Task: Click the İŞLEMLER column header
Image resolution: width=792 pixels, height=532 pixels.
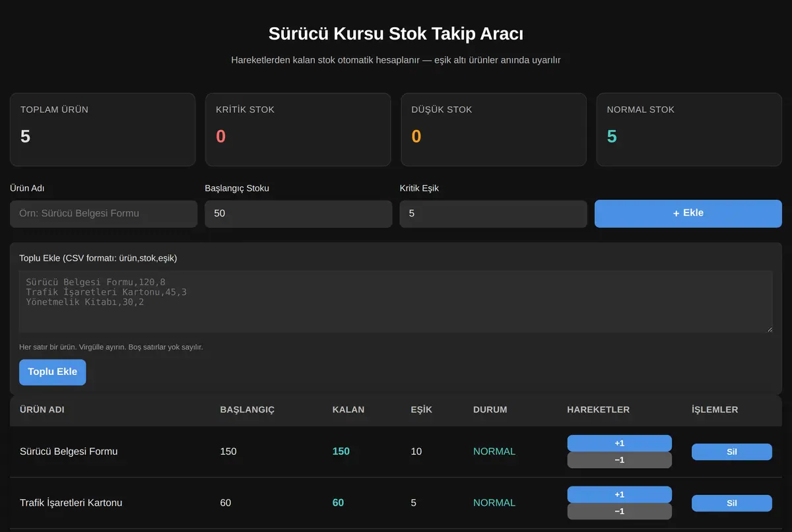Action: (715, 410)
